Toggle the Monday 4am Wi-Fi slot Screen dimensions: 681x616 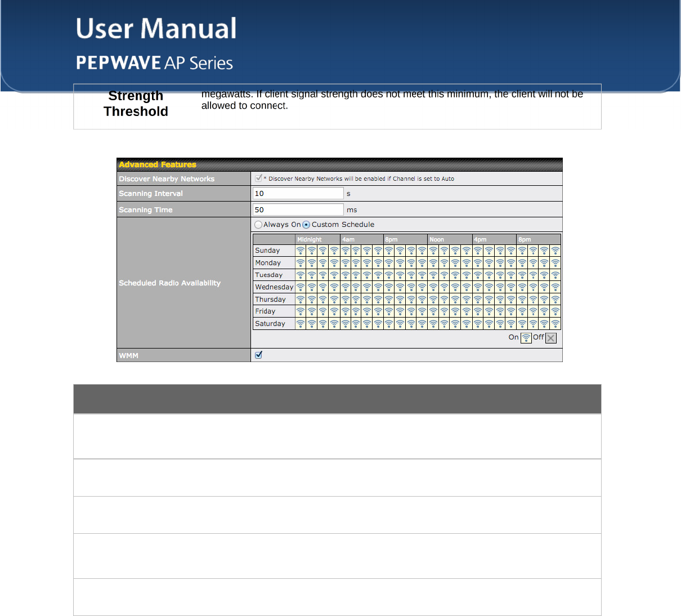pos(345,263)
